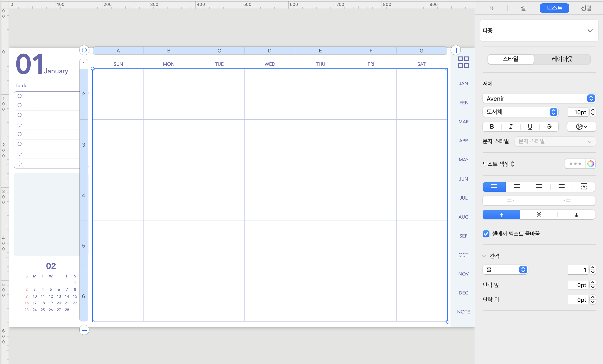Screen dimensions: 603x364
Task: Justify the text alignment
Action: click(x=561, y=187)
